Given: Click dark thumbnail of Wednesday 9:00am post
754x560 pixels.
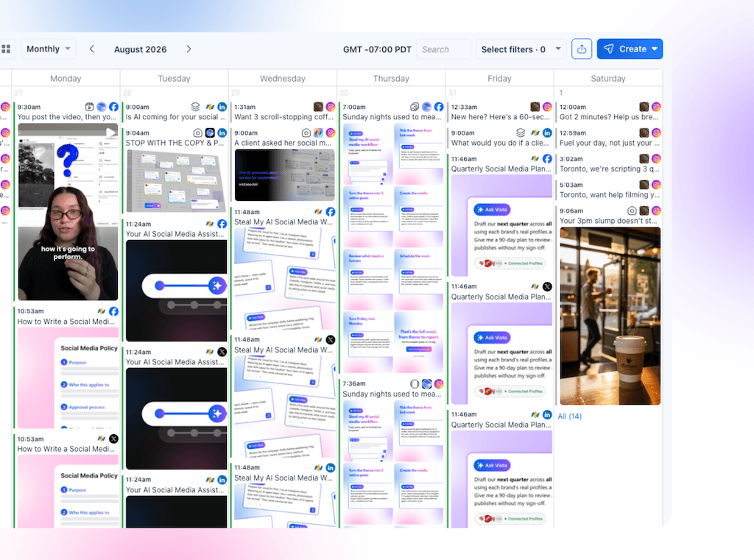Looking at the screenshot, I should tap(284, 175).
